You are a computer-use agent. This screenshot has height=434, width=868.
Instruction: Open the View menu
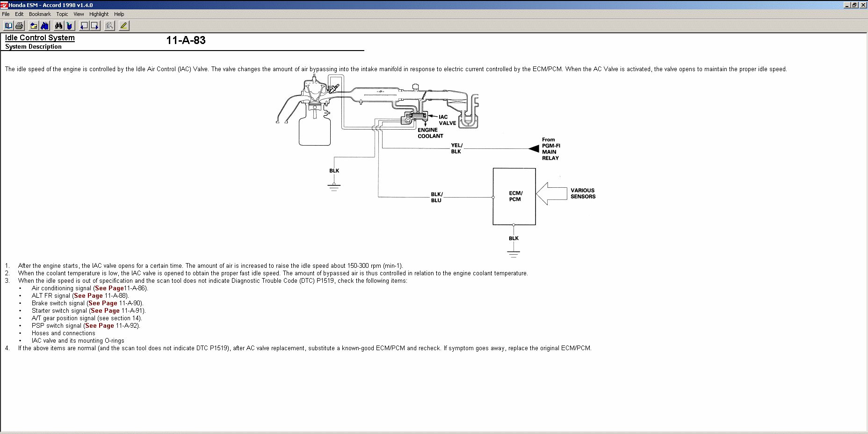tap(79, 14)
